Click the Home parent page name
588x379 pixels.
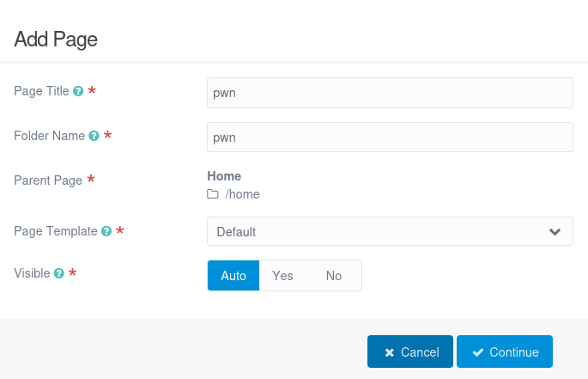click(x=224, y=176)
